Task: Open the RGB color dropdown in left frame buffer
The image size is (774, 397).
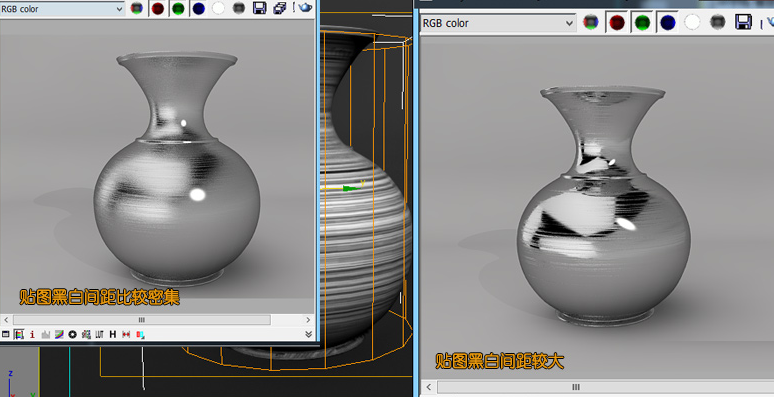Action: tap(62, 9)
